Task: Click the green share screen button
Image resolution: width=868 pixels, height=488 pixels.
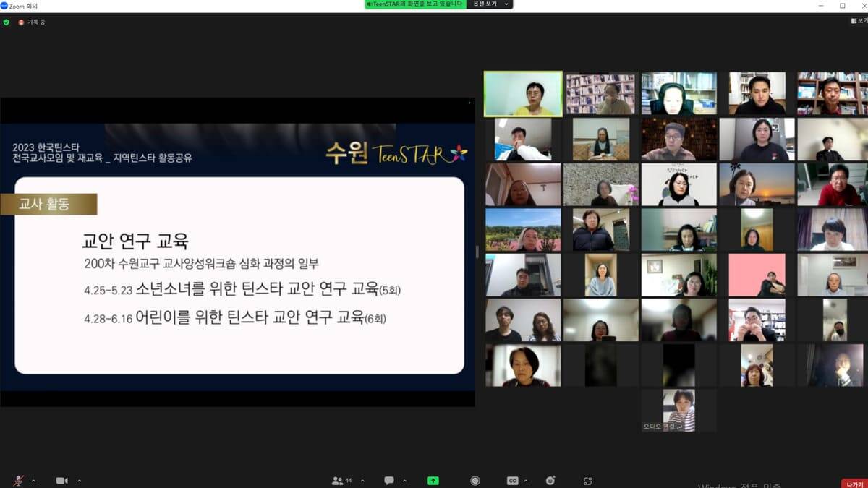Action: [433, 481]
